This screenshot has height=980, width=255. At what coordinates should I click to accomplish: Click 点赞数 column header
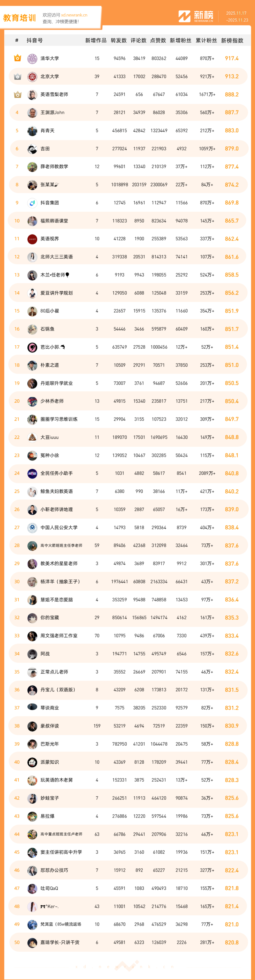(x=158, y=40)
